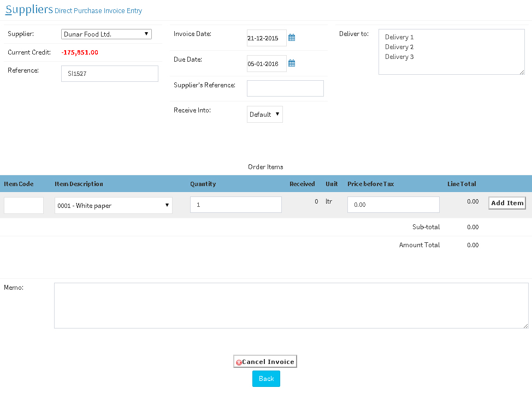The height and width of the screenshot is (394, 532).
Task: Select the Price before Tax field
Action: point(393,204)
